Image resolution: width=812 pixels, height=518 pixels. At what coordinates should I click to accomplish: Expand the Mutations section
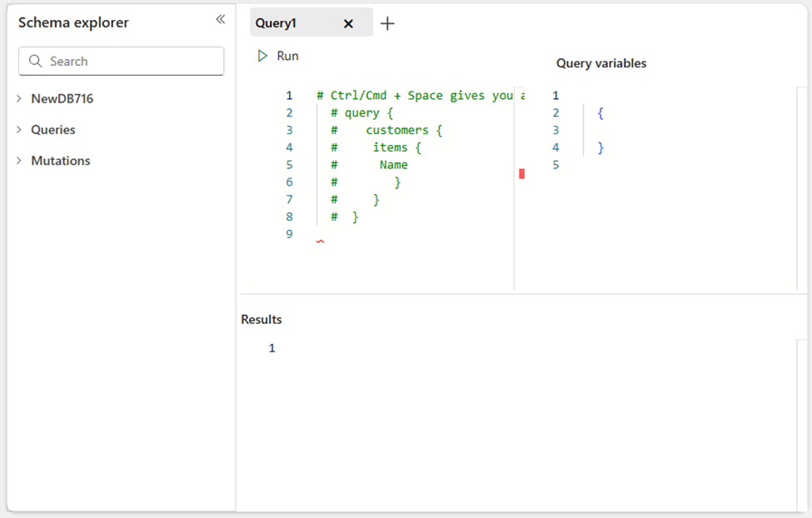tap(18, 160)
